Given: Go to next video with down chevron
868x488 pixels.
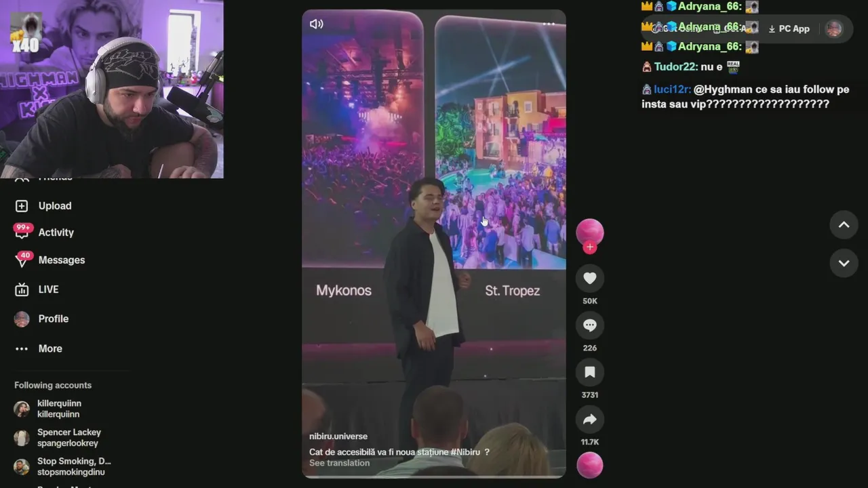Looking at the screenshot, I should [844, 263].
